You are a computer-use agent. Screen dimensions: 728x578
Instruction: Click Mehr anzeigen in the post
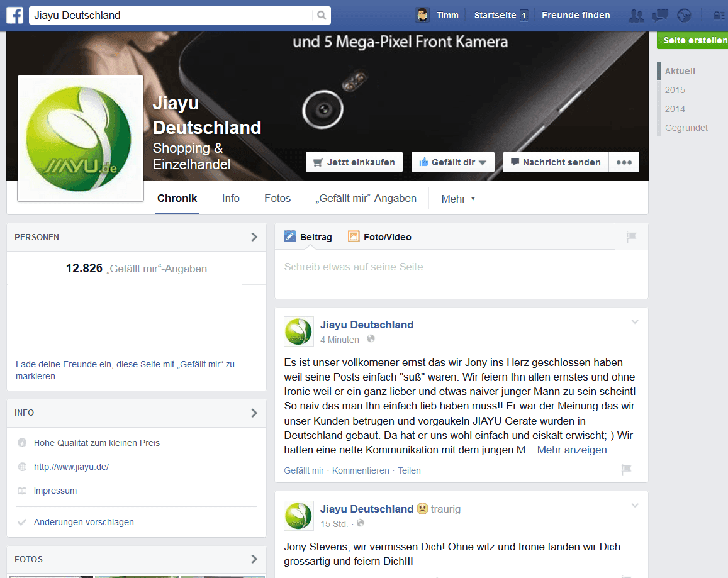(x=572, y=450)
